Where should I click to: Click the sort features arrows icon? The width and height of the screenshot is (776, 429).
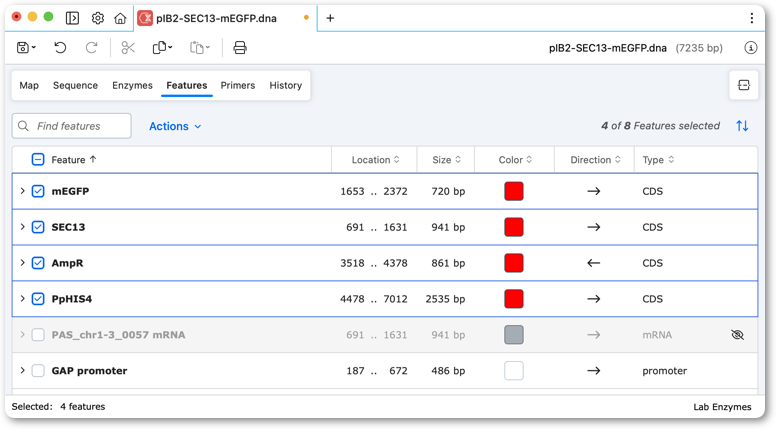pyautogui.click(x=742, y=126)
